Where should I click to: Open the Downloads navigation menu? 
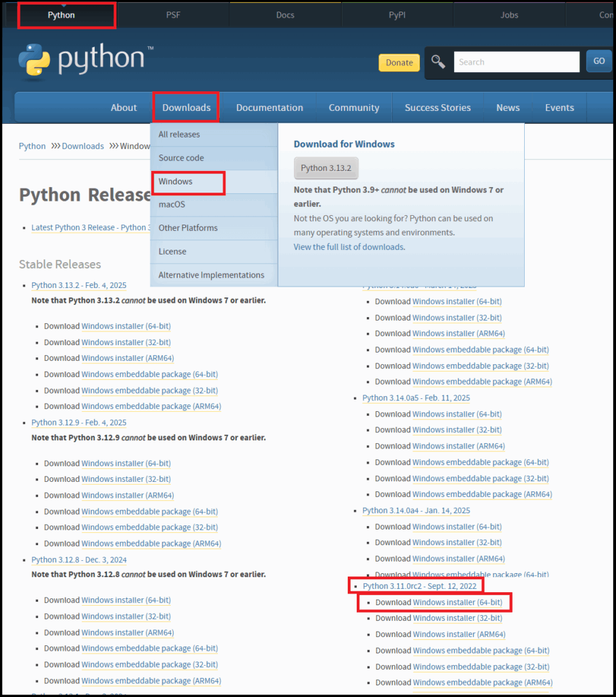[x=187, y=108]
